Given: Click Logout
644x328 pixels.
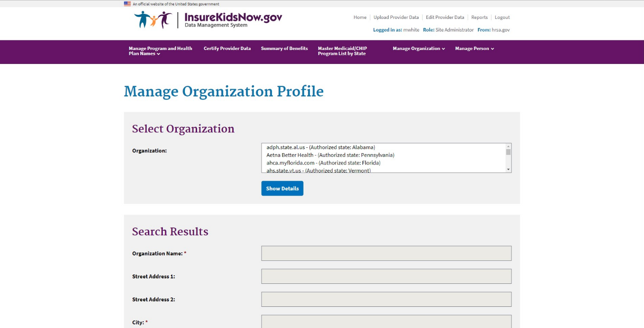Looking at the screenshot, I should click(x=502, y=17).
